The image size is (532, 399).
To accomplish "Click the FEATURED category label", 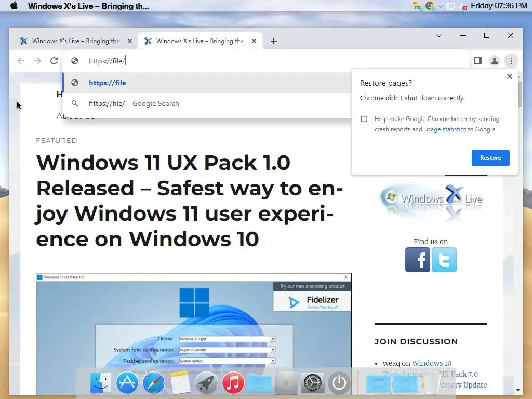I will coord(57,140).
